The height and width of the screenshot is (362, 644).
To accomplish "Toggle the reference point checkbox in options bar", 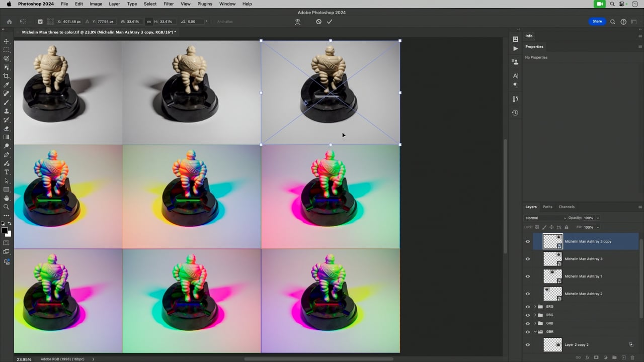I will 40,22.
